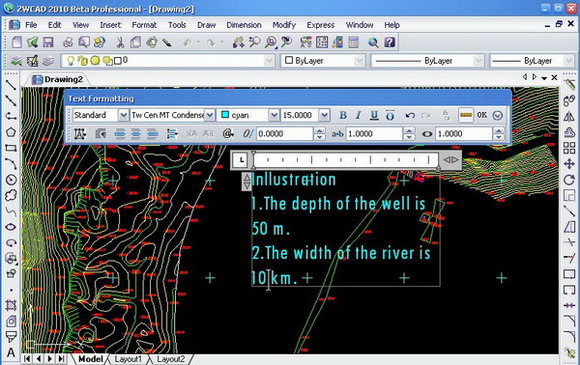Screen dimensions: 580x365
Task: Click the Help question mark icon
Action: [x=390, y=42]
